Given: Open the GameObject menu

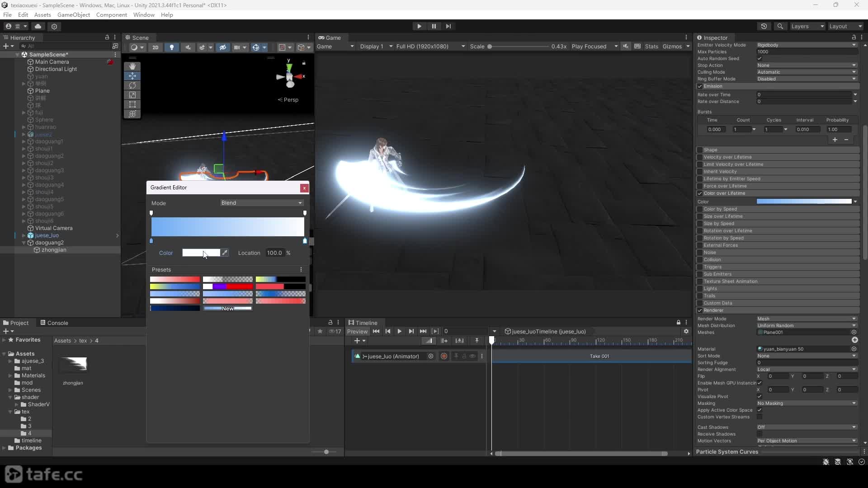Looking at the screenshot, I should point(74,14).
